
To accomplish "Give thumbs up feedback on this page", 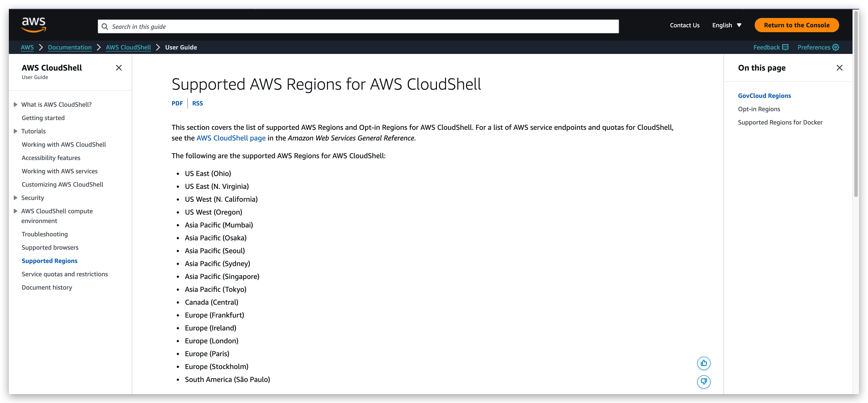I will coord(704,363).
